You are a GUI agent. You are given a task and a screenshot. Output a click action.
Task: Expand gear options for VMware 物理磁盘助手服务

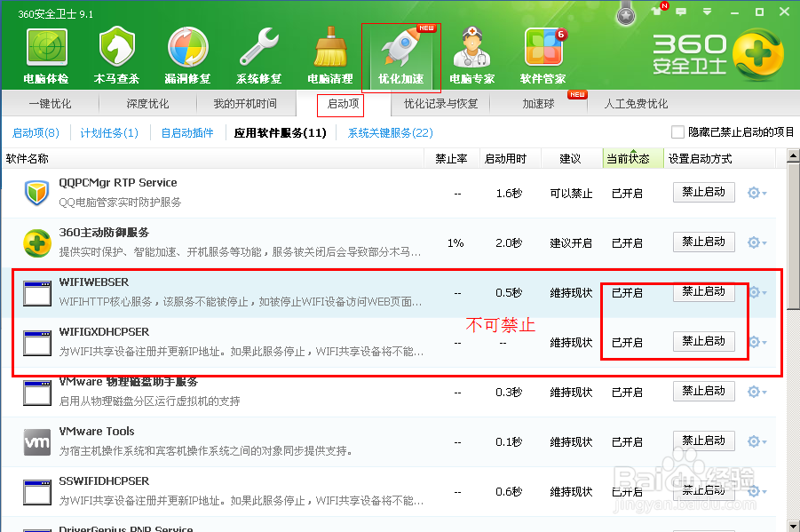(x=756, y=392)
